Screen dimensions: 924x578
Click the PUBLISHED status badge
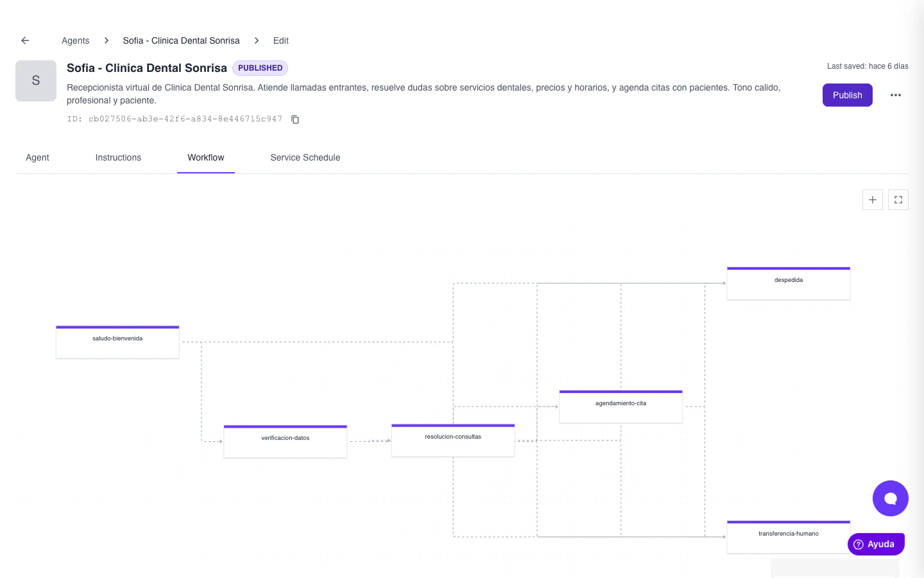pyautogui.click(x=260, y=68)
